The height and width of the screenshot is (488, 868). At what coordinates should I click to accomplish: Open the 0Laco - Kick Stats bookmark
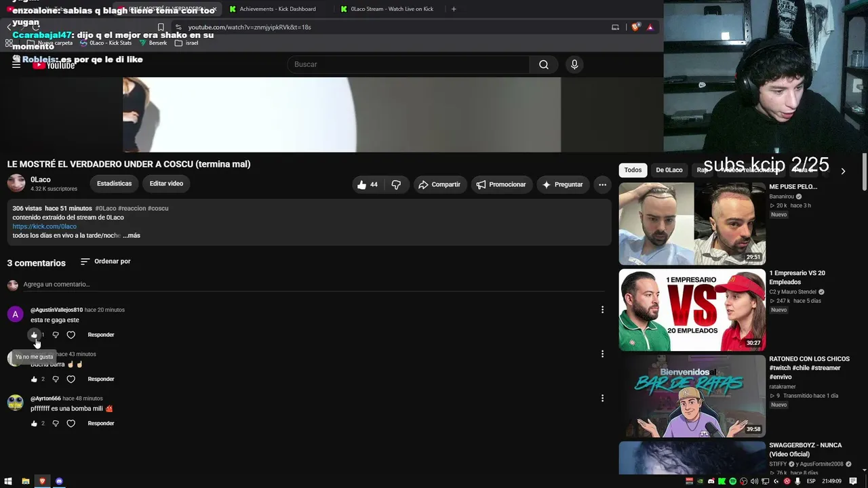click(106, 43)
